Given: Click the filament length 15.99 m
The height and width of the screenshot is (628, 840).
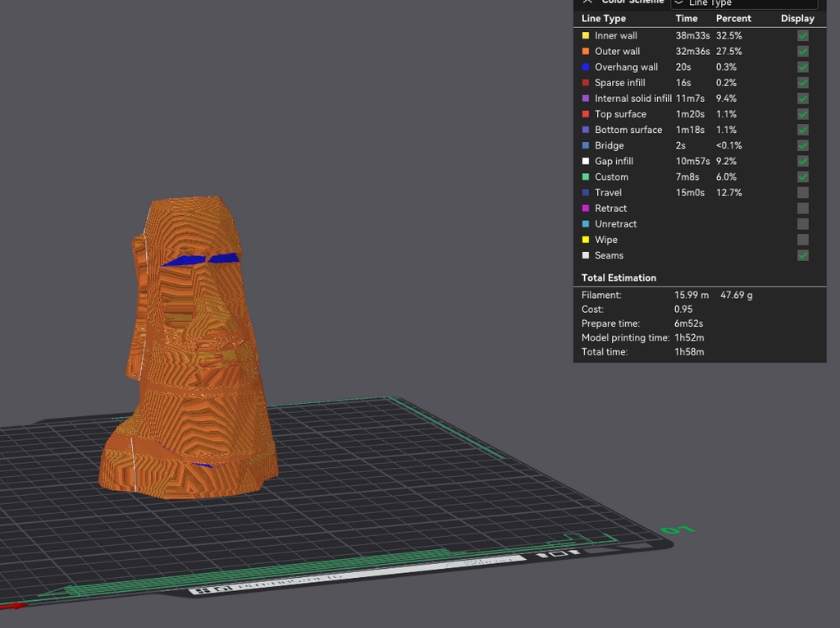Looking at the screenshot, I should tap(691, 295).
